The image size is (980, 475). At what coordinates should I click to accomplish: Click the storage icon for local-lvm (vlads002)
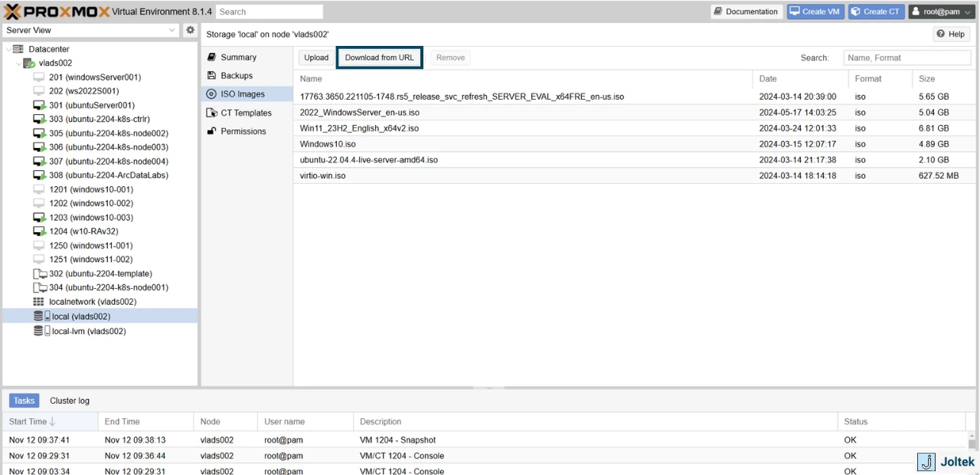[x=41, y=331]
